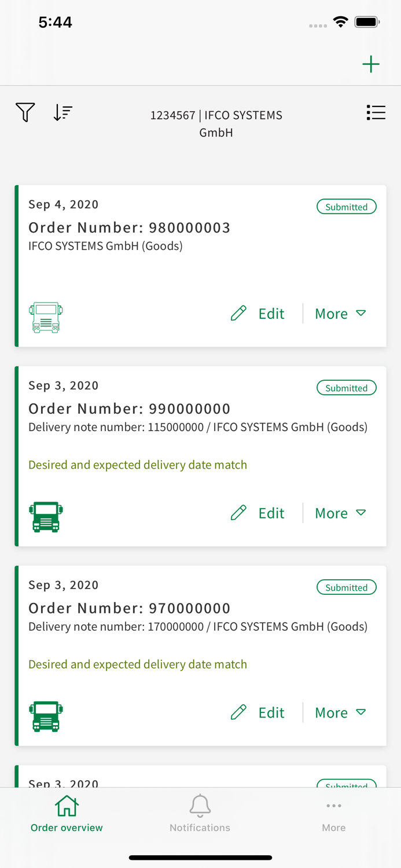This screenshot has width=401, height=868.
Task: Tap the delivery date match message on order 990000000
Action: pos(138,465)
